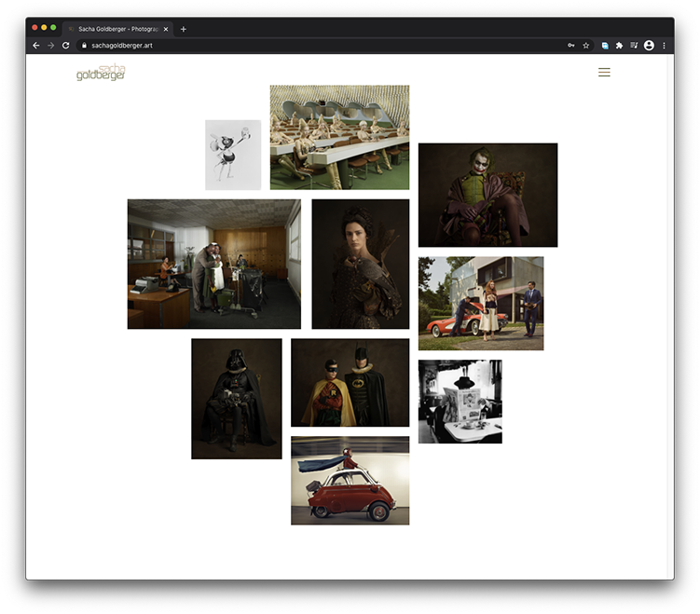This screenshot has width=700, height=614.
Task: Click the Sacha Goldberger logo
Action: coord(101,73)
